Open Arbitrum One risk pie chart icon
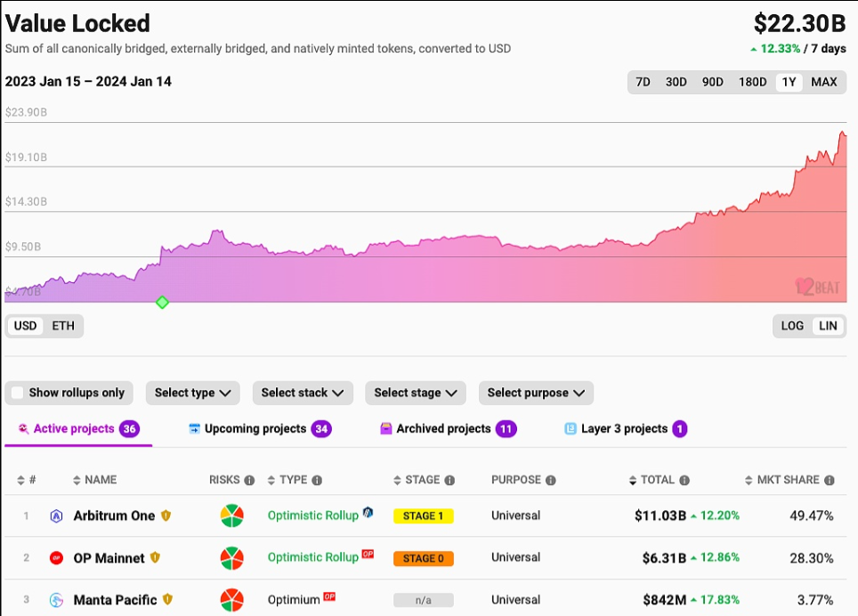Viewport: 858px width, 616px height. tap(232, 516)
